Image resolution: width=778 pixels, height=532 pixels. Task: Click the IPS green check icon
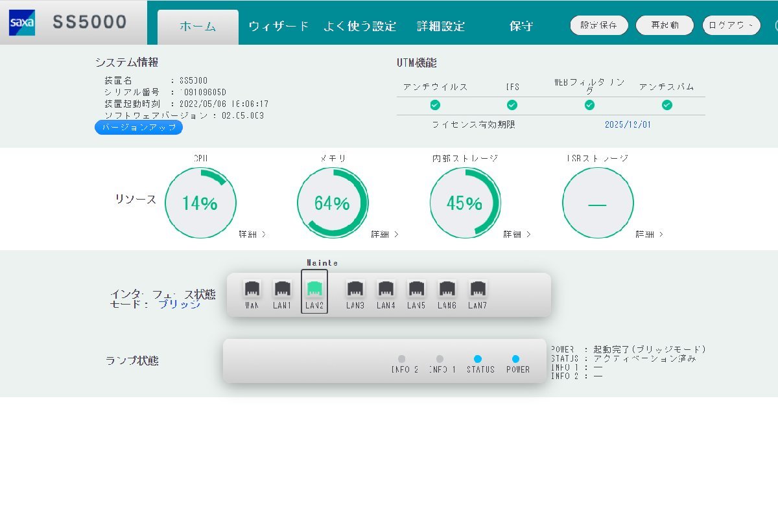[512, 105]
